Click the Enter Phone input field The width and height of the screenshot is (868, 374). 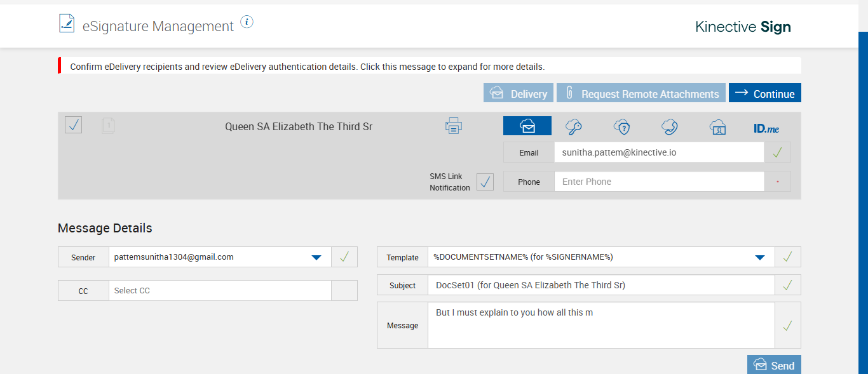click(659, 182)
